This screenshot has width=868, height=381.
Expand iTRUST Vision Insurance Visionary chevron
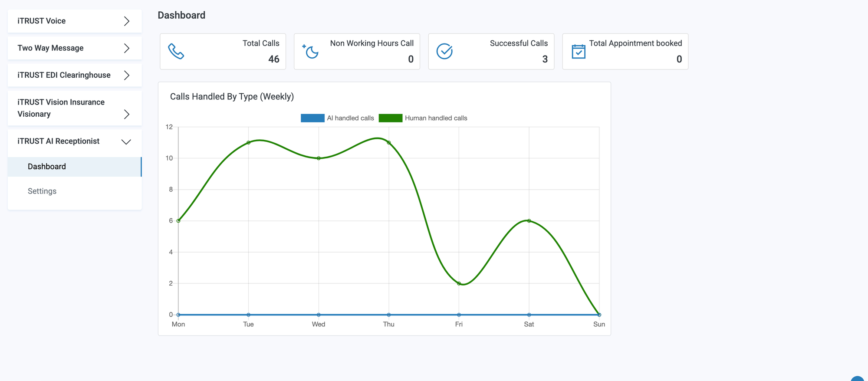click(126, 114)
